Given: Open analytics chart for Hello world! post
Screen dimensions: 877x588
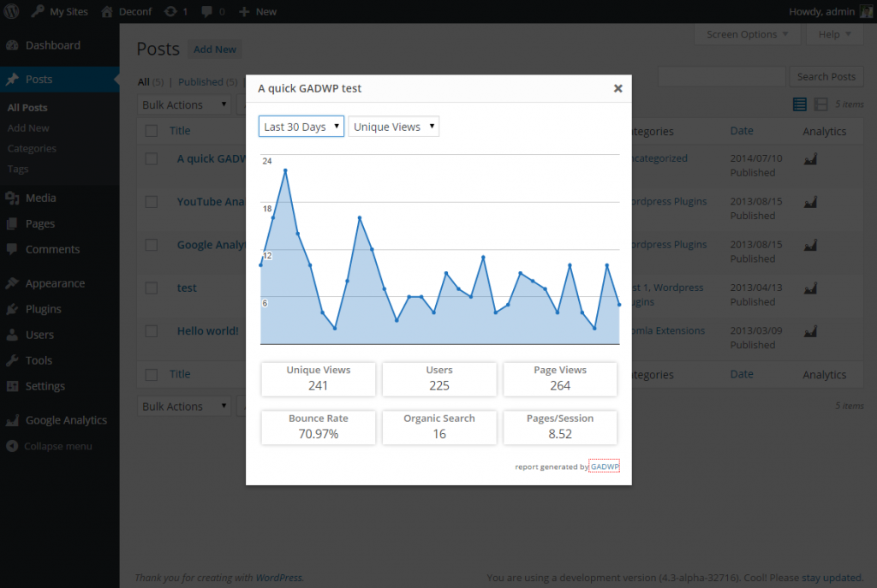Looking at the screenshot, I should pos(810,331).
